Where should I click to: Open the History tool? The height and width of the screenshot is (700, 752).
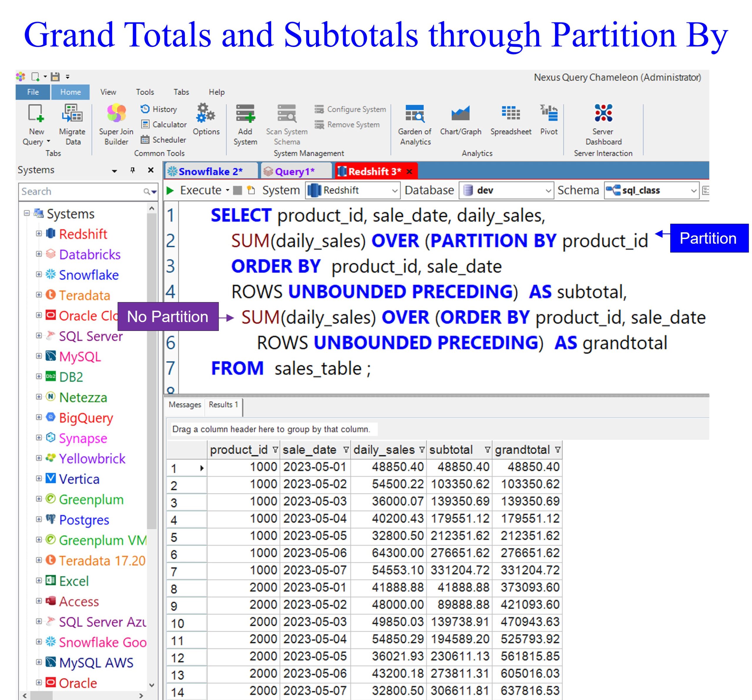pos(159,109)
